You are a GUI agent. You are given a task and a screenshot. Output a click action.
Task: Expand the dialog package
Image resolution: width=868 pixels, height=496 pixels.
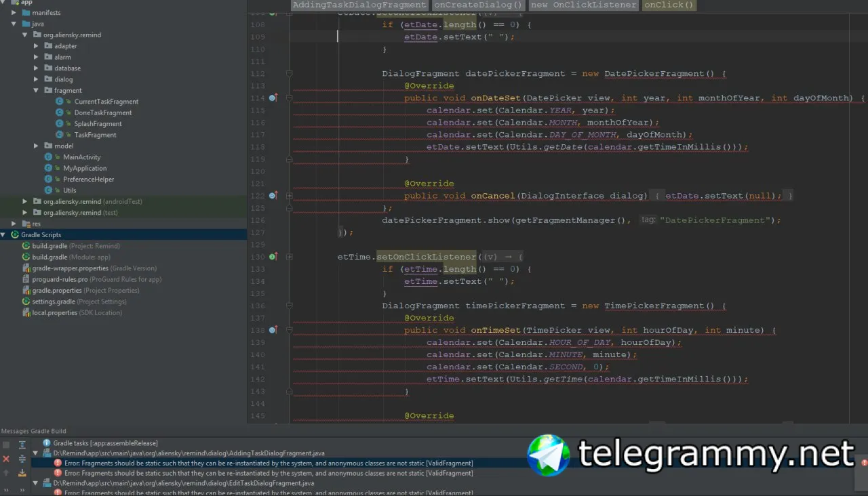tap(37, 79)
